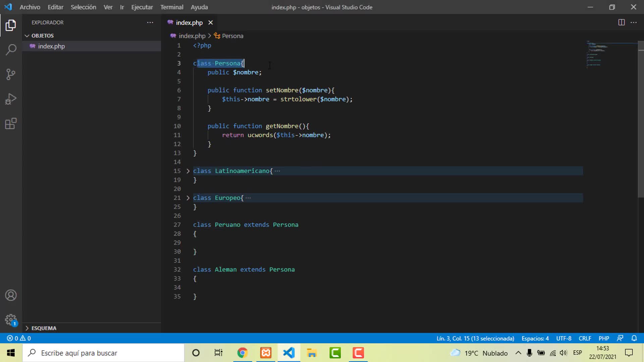Screen dimensions: 644x362
Task: Click on the text setNombre in line 6
Action: point(282,90)
